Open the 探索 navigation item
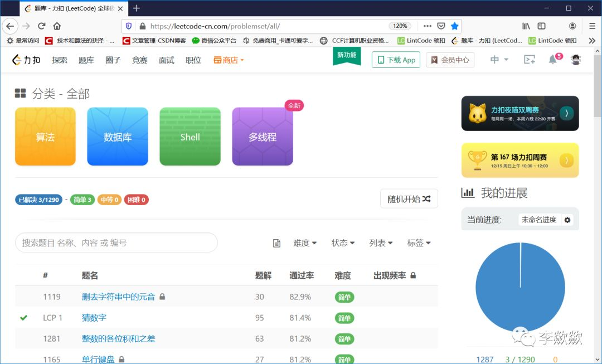This screenshot has width=602, height=364. click(60, 60)
